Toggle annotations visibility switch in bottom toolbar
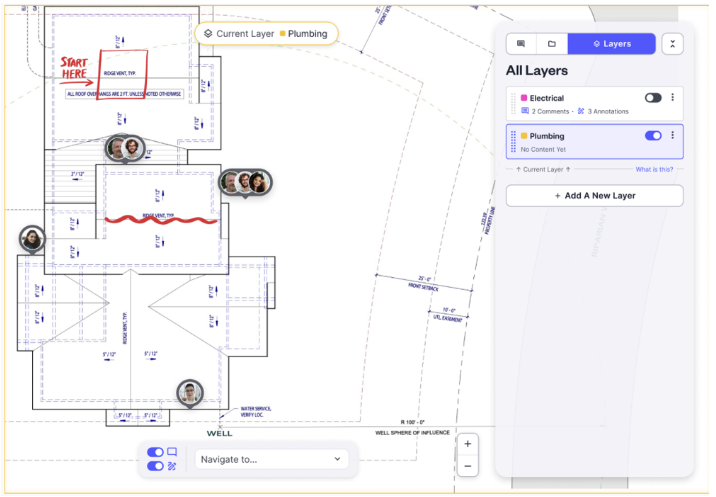This screenshot has height=497, width=716. coord(155,466)
